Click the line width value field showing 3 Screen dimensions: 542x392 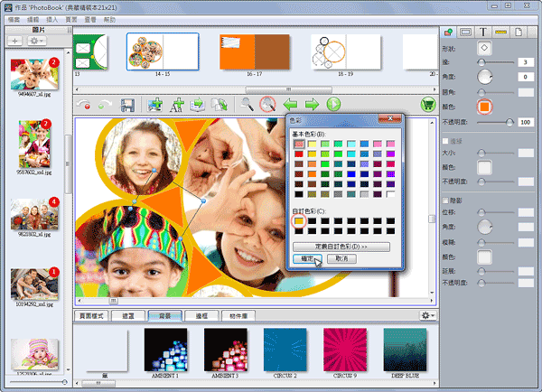pos(526,62)
